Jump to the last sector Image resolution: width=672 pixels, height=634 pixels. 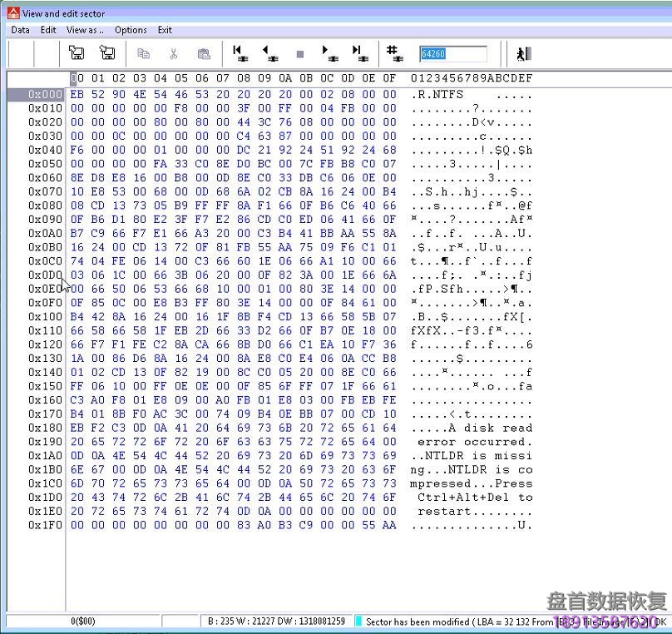[x=358, y=53]
